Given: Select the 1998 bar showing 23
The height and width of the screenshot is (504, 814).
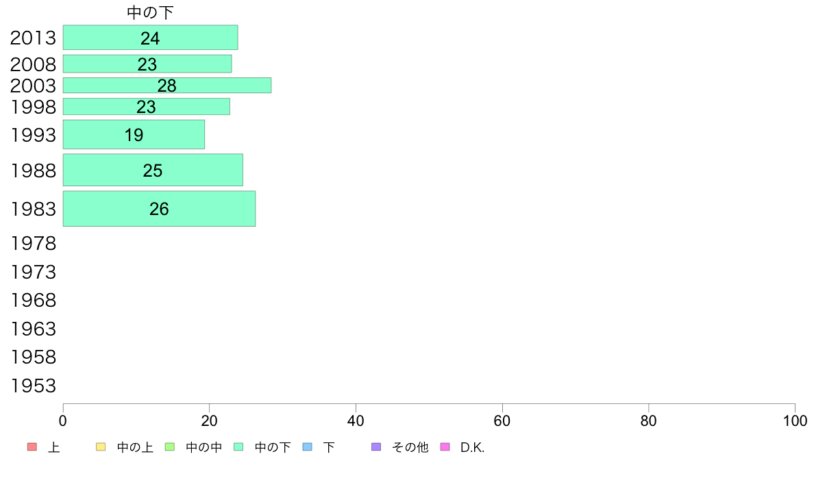Looking at the screenshot, I should point(147,106).
